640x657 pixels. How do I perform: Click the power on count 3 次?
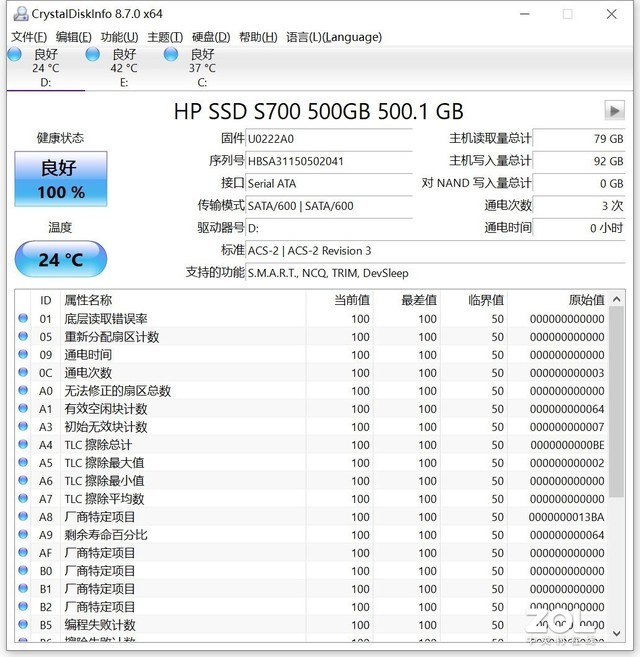point(579,206)
